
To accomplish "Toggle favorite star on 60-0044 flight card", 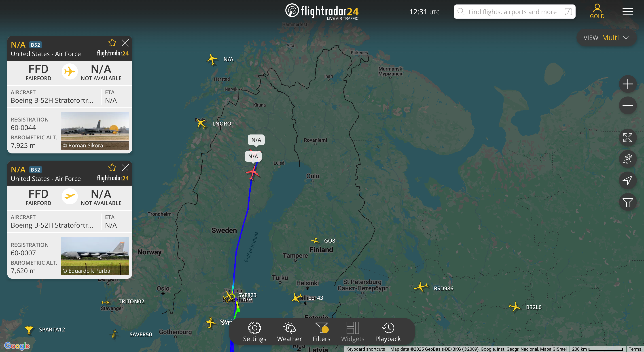I will [x=112, y=43].
